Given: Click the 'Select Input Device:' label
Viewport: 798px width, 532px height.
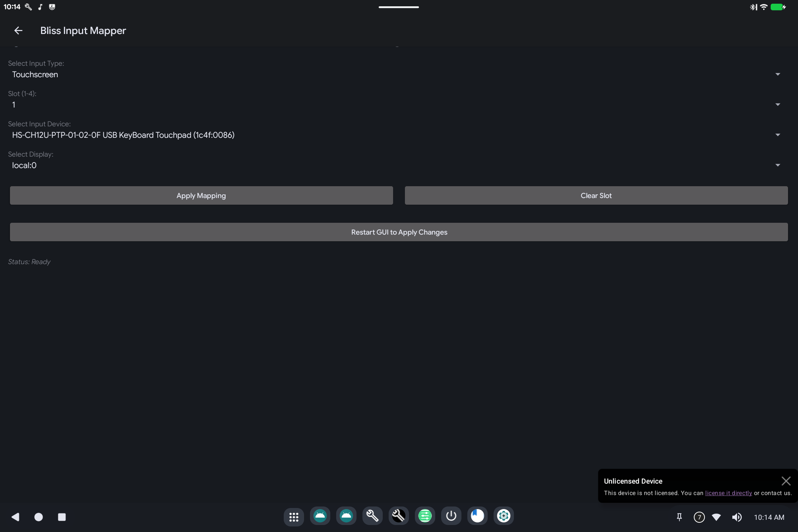Looking at the screenshot, I should [x=39, y=124].
